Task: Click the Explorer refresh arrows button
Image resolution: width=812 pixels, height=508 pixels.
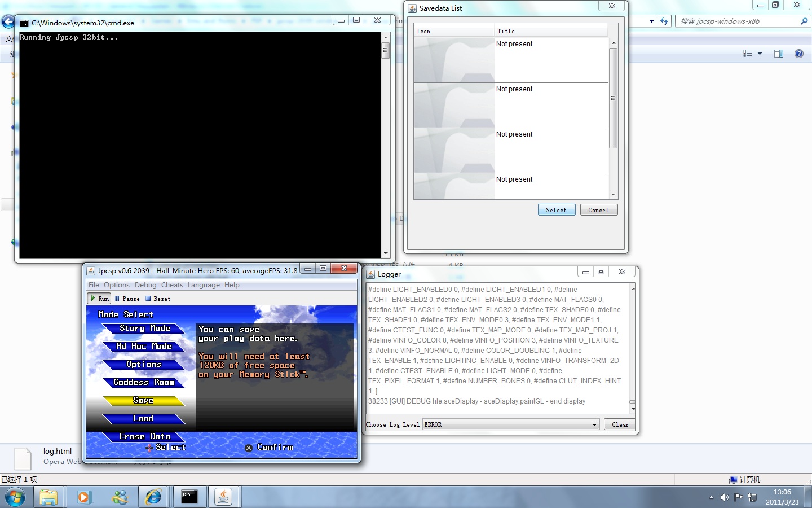Action: (664, 21)
